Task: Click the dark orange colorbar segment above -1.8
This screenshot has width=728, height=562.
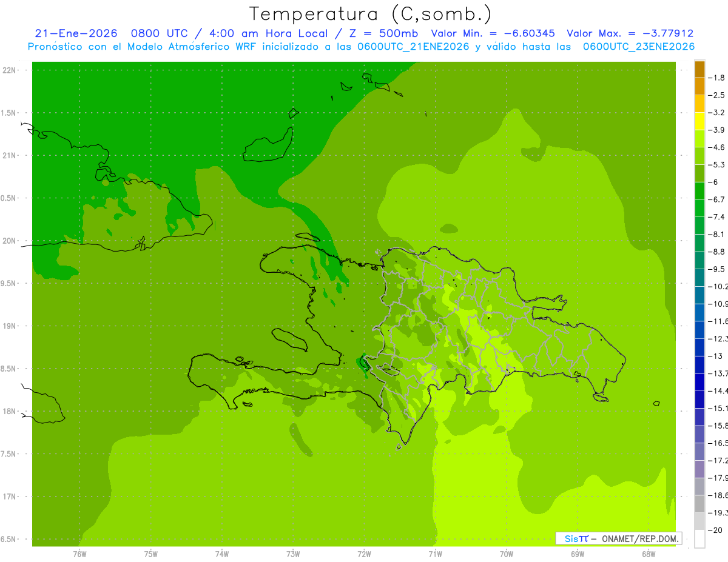Action: [699, 69]
